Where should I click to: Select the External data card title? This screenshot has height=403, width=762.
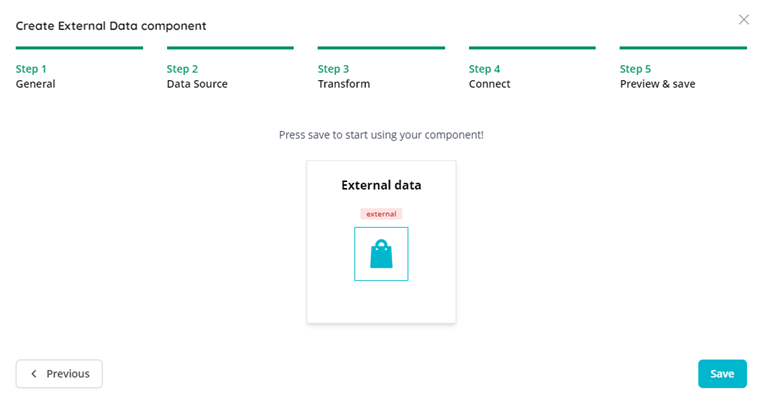click(381, 185)
